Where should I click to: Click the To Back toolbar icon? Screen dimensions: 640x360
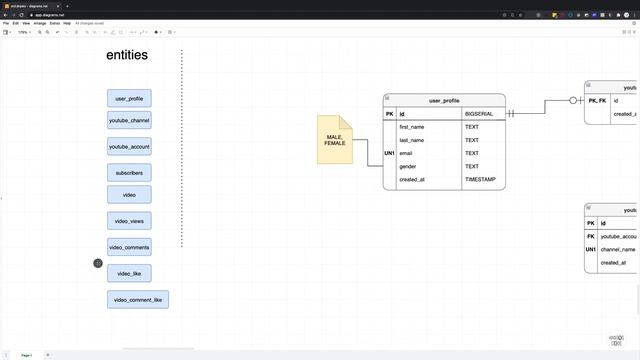pos(94,32)
